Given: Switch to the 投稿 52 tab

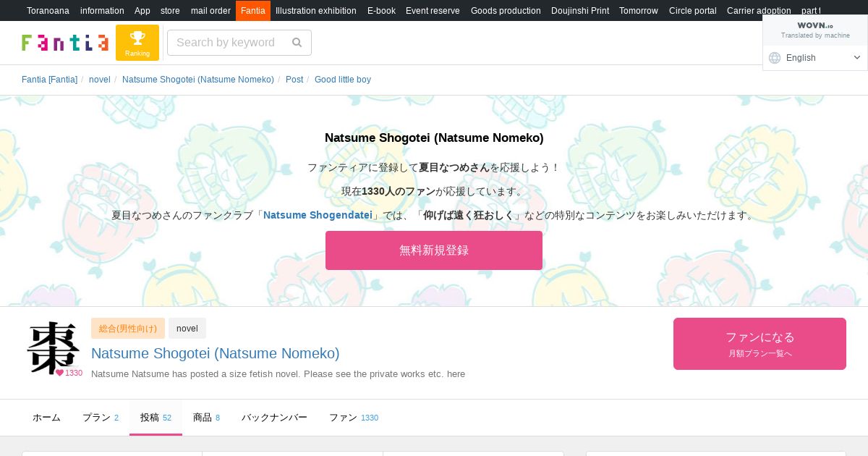Looking at the screenshot, I should (156, 418).
